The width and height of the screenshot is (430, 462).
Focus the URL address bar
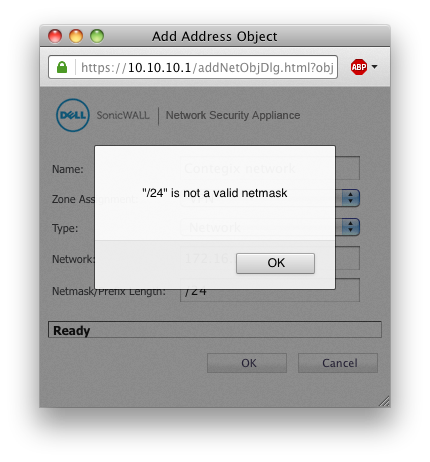click(207, 67)
